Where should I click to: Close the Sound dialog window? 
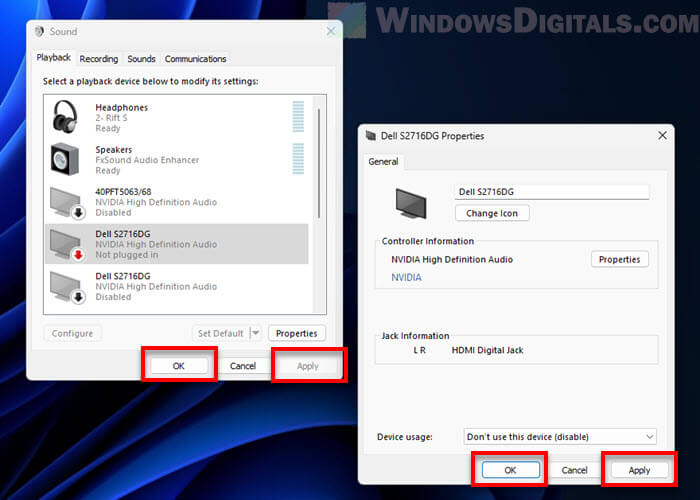(331, 31)
